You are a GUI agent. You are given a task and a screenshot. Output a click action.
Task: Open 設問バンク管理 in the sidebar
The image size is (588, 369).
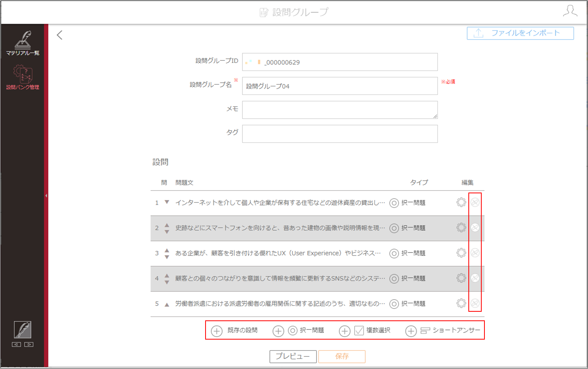click(22, 77)
